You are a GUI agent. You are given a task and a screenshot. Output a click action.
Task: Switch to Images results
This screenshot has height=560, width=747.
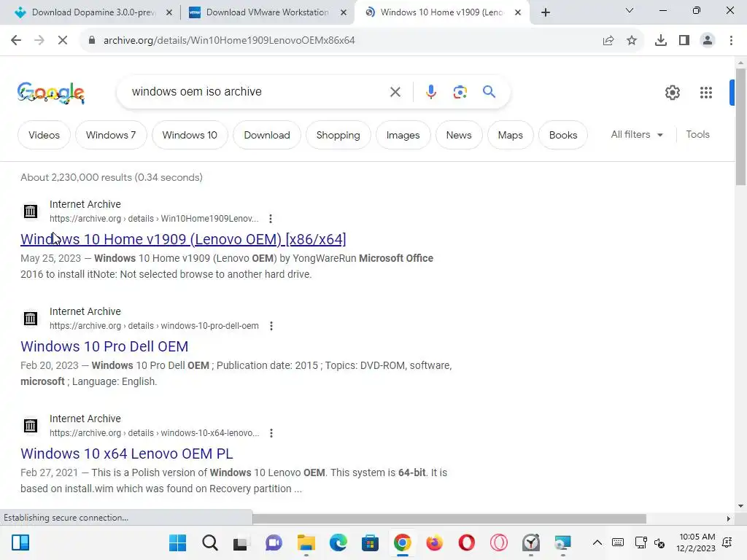403,135
